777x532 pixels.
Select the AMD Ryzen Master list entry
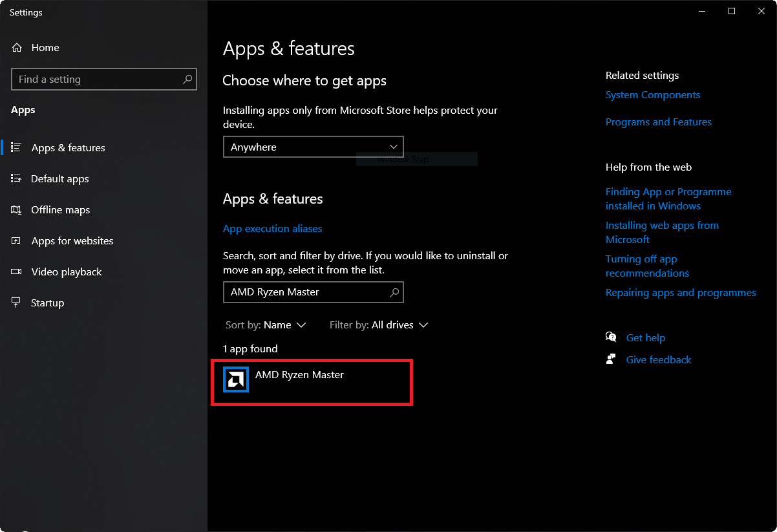tap(312, 383)
